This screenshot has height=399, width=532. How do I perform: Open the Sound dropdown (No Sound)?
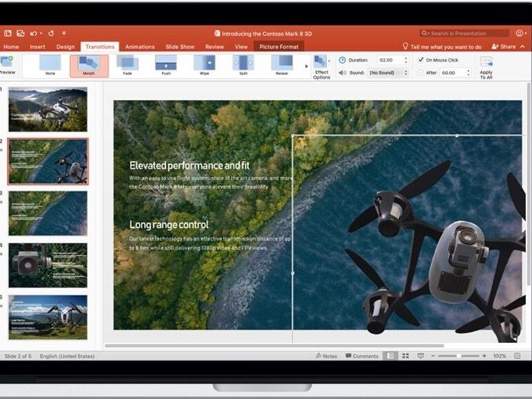tap(388, 72)
